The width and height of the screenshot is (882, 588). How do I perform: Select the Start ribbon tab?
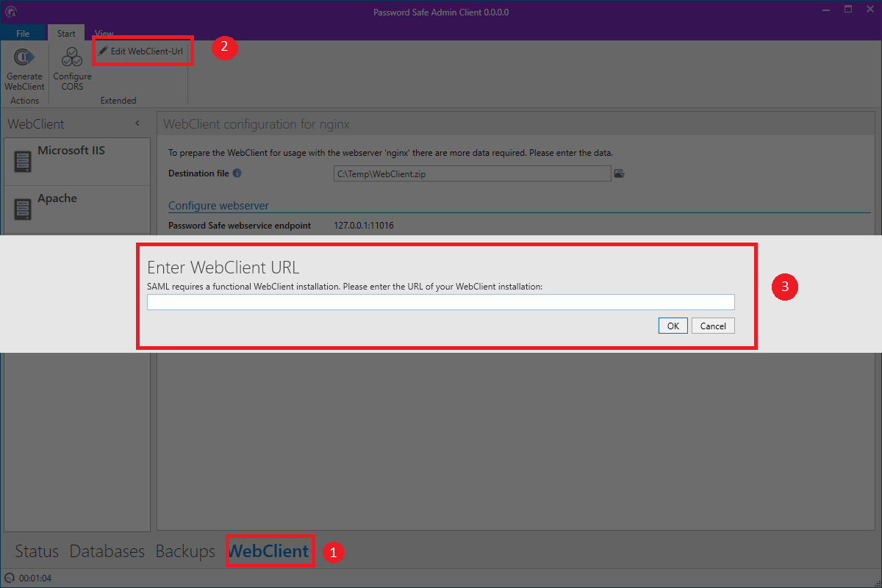pyautogui.click(x=66, y=34)
